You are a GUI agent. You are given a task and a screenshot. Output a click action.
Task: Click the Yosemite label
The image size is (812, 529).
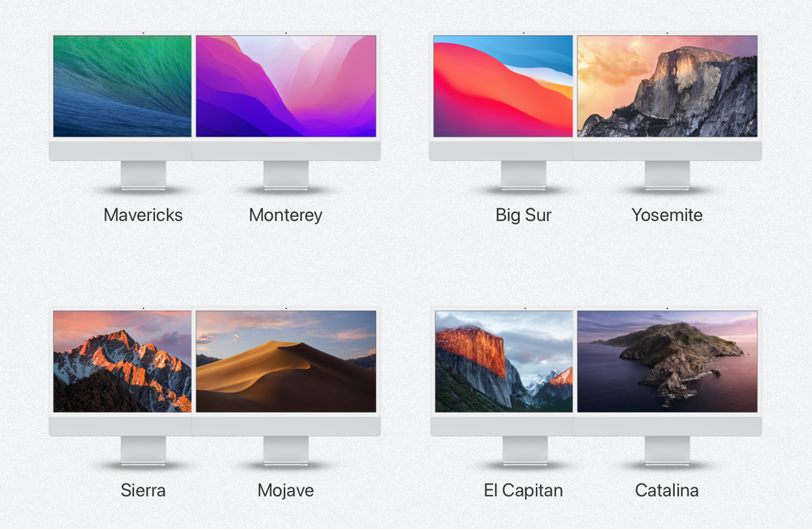[x=667, y=215]
